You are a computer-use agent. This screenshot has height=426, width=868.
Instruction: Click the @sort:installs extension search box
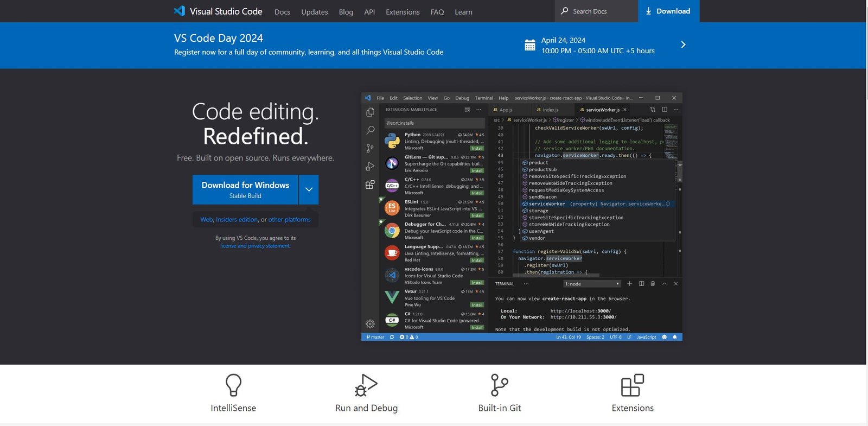tap(435, 123)
